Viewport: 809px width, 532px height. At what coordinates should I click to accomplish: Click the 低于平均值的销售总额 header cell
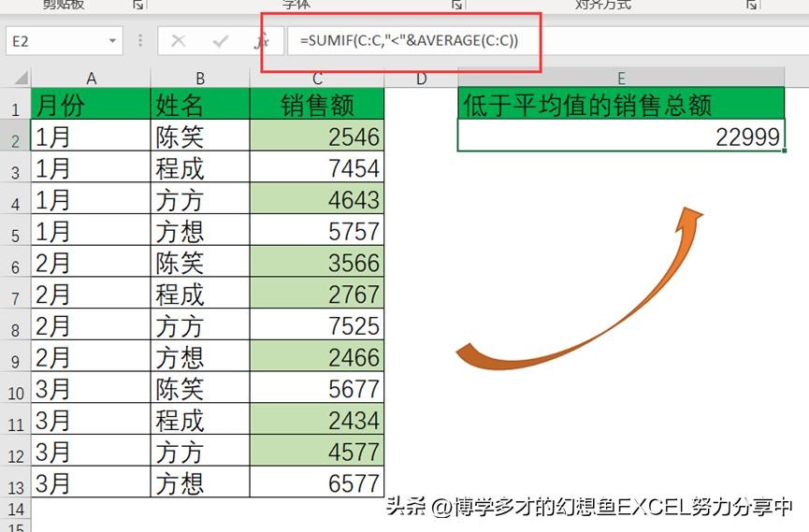click(x=621, y=105)
